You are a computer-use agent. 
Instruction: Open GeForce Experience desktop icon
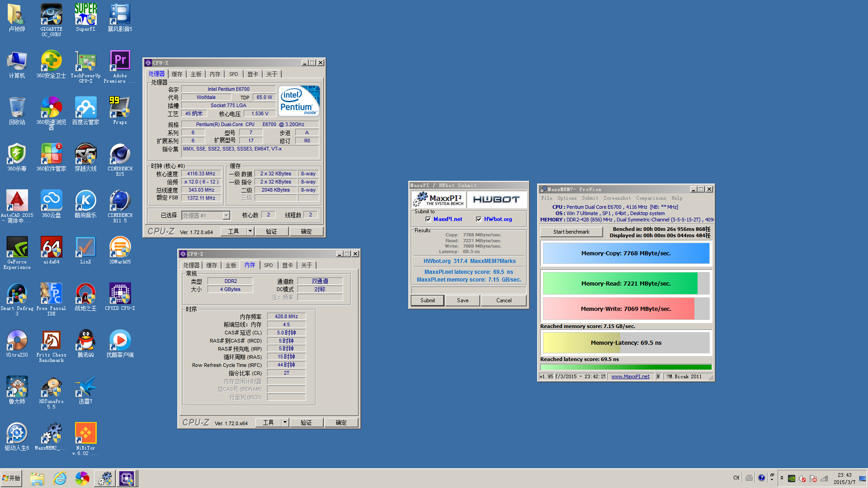click(x=17, y=253)
